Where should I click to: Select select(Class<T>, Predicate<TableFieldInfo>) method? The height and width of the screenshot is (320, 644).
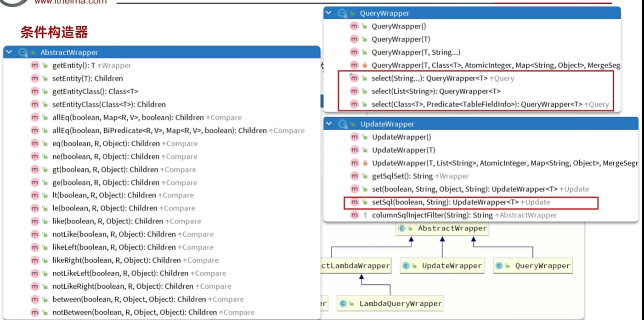(x=472, y=104)
